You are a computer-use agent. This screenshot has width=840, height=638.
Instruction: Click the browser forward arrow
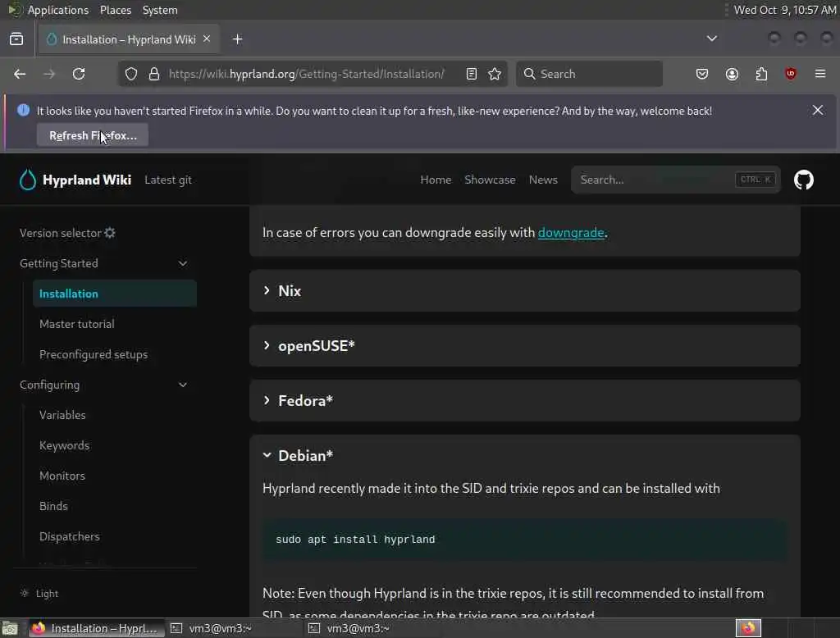coord(49,74)
